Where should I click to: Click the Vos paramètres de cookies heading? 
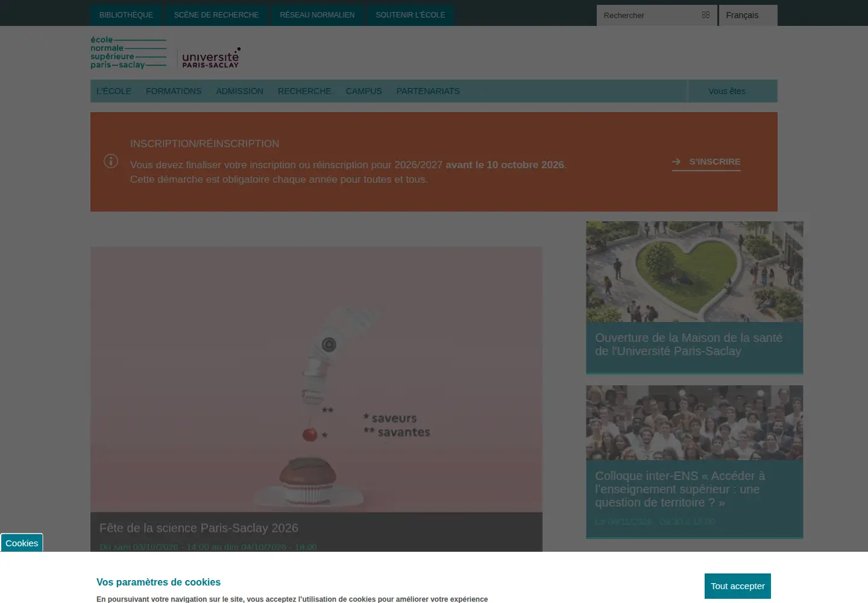(159, 582)
